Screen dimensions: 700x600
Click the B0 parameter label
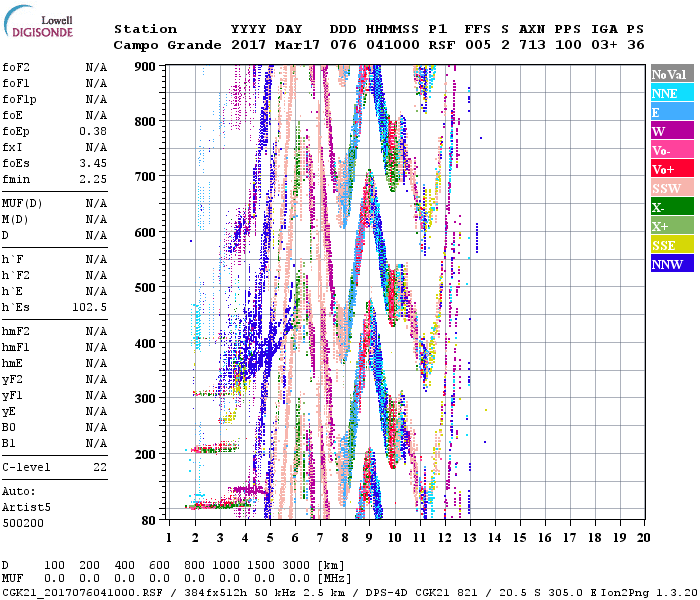point(8,427)
